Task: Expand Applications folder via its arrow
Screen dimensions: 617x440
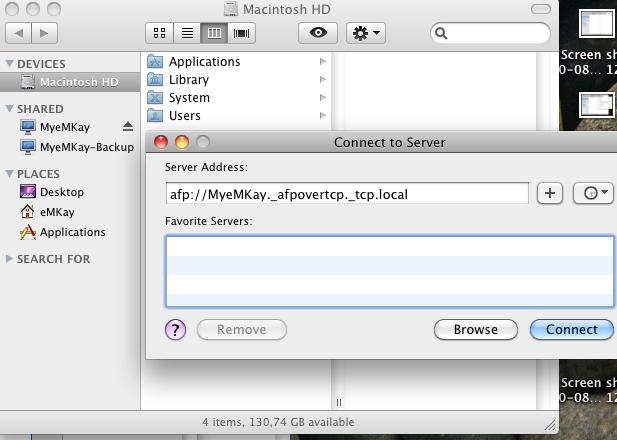Action: pos(323,61)
